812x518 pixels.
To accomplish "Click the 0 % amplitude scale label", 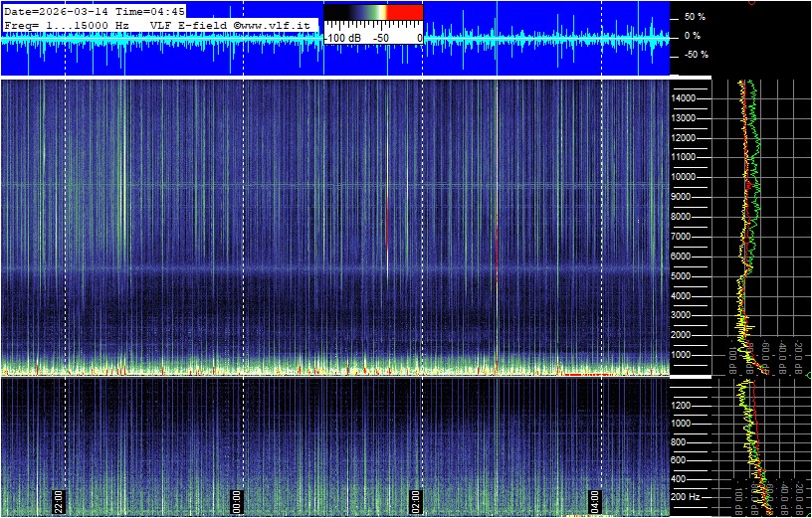I will [696, 36].
